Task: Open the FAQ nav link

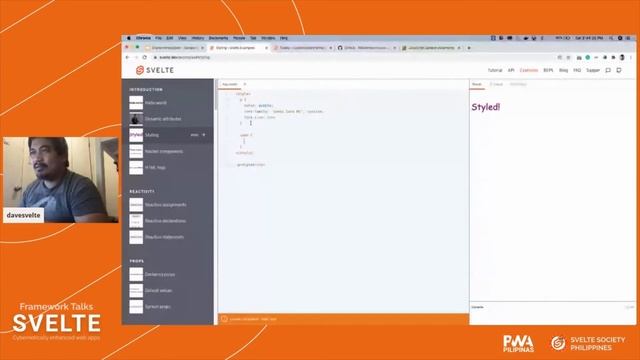Action: (577, 70)
